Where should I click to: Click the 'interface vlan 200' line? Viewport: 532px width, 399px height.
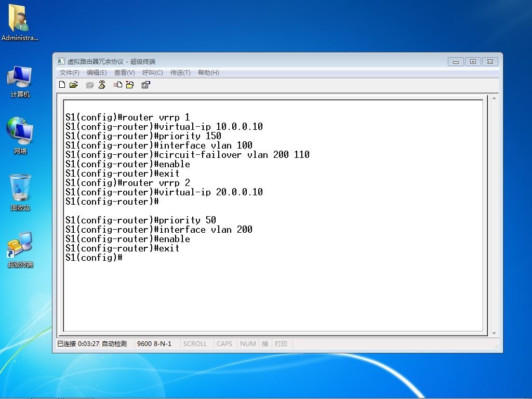159,229
